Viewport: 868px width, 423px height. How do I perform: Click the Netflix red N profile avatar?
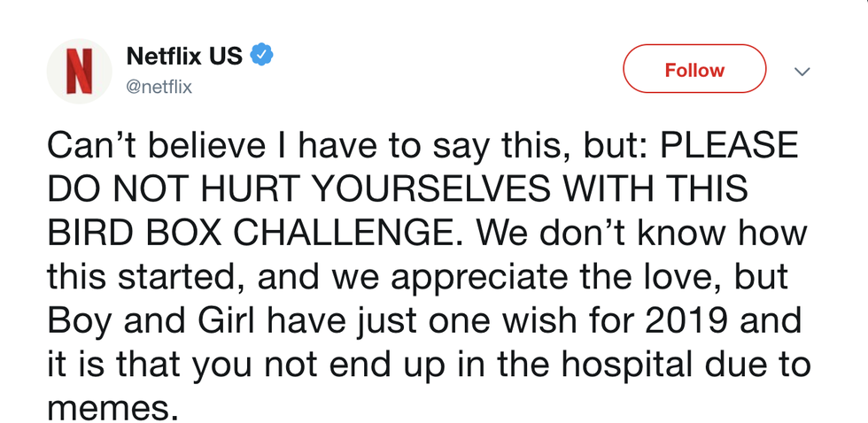point(79,70)
